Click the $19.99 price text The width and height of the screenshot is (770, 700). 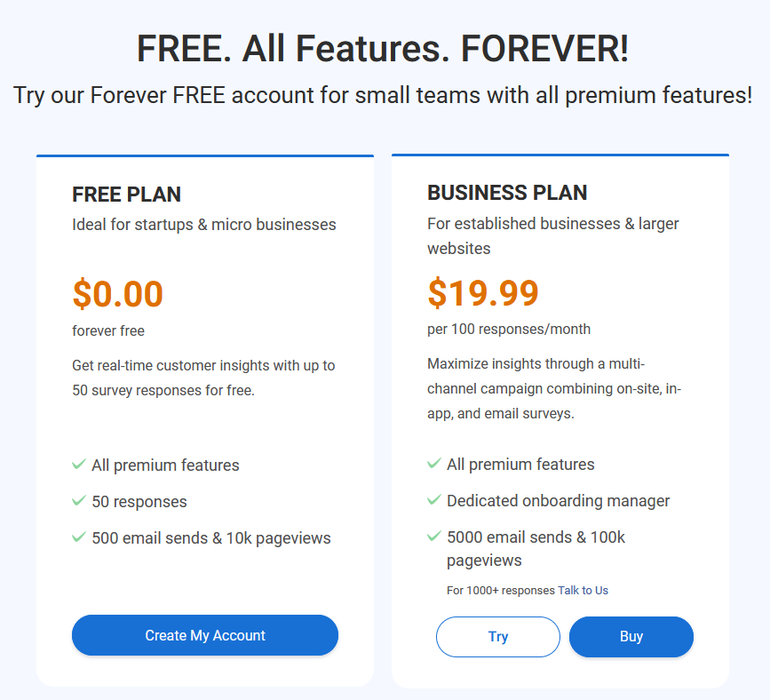(483, 293)
